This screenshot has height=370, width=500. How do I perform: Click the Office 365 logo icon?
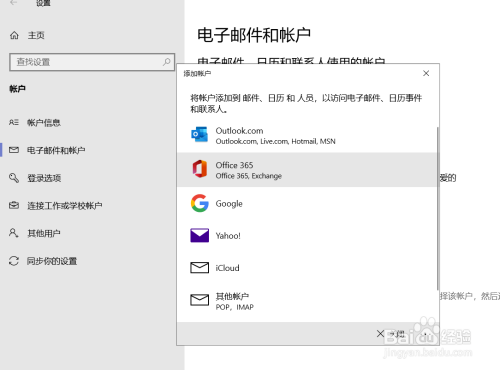[x=199, y=169]
